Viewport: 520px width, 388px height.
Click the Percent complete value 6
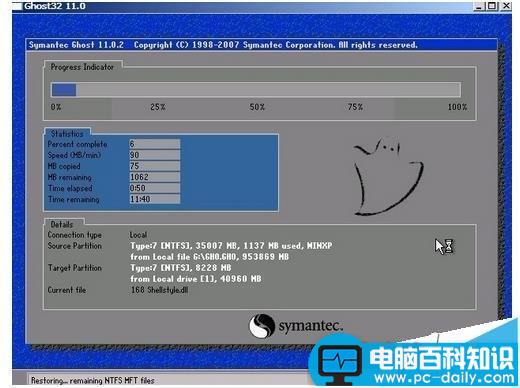155,144
